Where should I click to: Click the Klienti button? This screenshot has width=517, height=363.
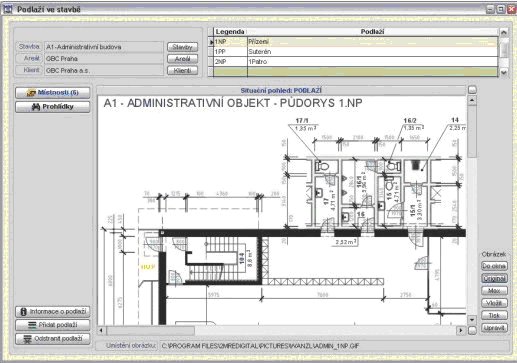182,70
